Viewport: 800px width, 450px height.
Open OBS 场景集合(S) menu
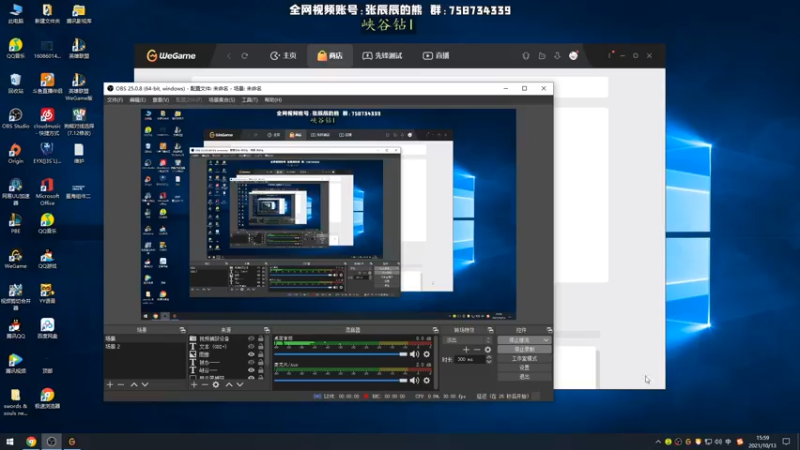[x=221, y=100]
